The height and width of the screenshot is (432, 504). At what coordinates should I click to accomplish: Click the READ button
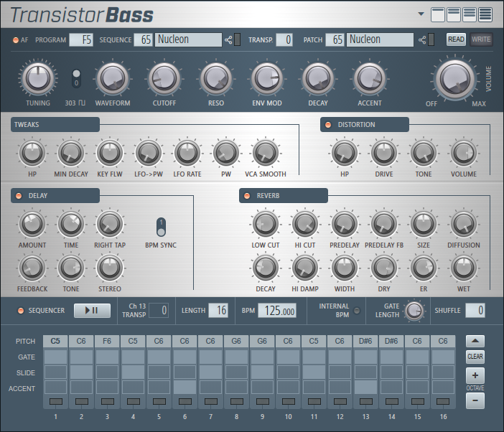[456, 39]
